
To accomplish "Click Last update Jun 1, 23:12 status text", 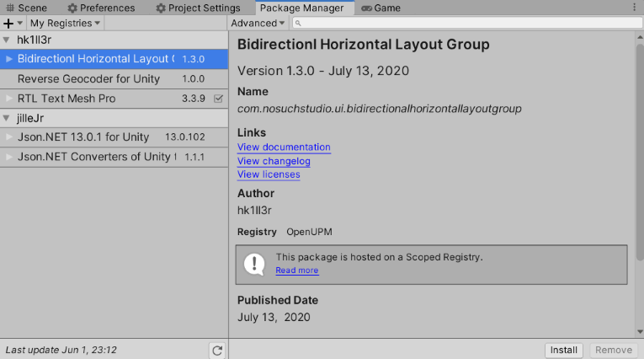I will click(61, 350).
